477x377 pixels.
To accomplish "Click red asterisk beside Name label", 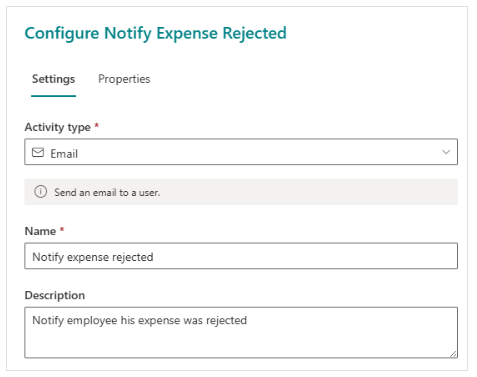I will click(62, 230).
